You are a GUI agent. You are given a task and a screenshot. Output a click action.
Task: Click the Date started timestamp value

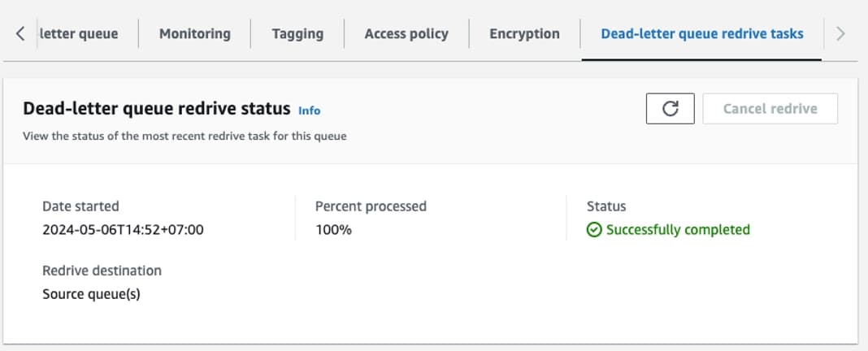coord(123,230)
